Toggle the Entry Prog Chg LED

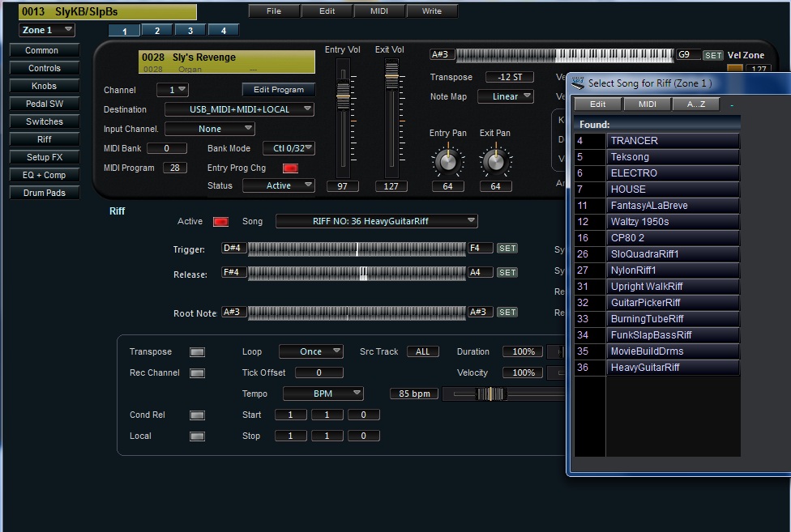290,168
